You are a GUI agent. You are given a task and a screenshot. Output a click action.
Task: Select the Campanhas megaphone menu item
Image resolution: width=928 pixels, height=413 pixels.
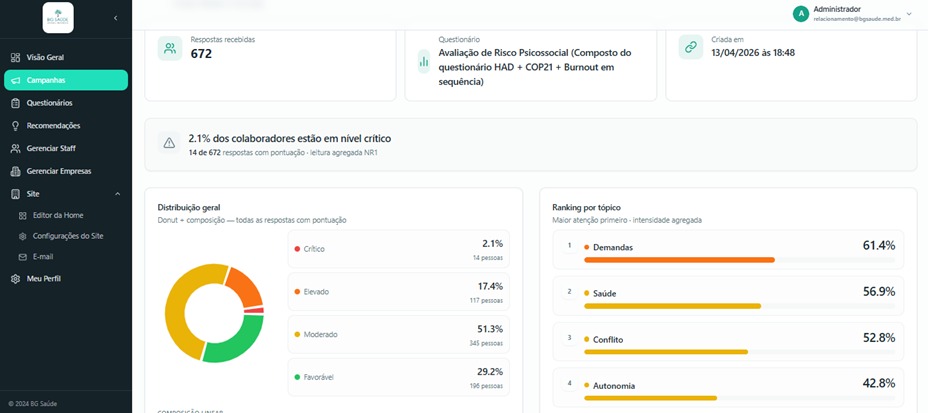coord(66,80)
